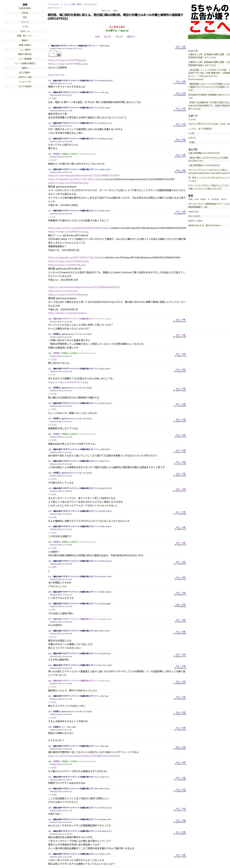Open 立憲公明党葬議 ★6 thread under なんでも
The width and height of the screenshot is (230, 868).
(x=204, y=153)
